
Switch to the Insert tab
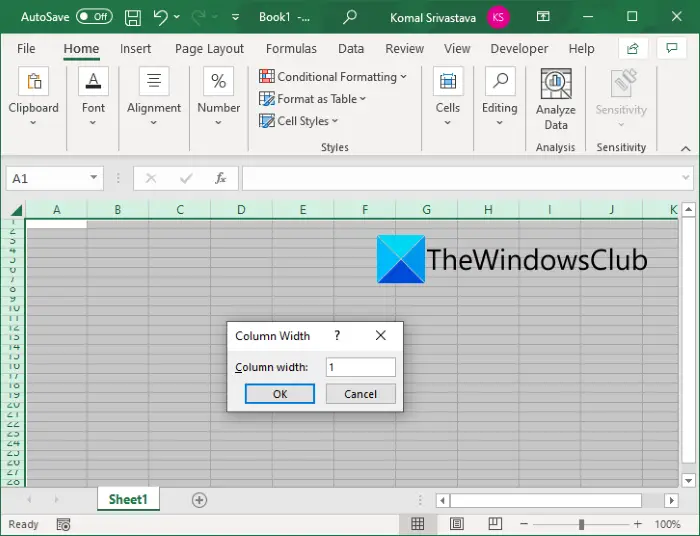pos(135,48)
